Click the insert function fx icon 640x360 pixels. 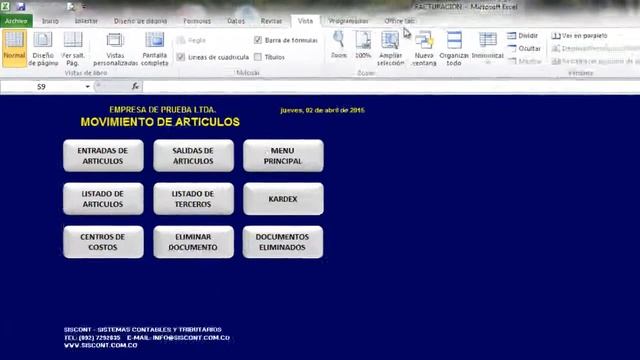(135, 87)
